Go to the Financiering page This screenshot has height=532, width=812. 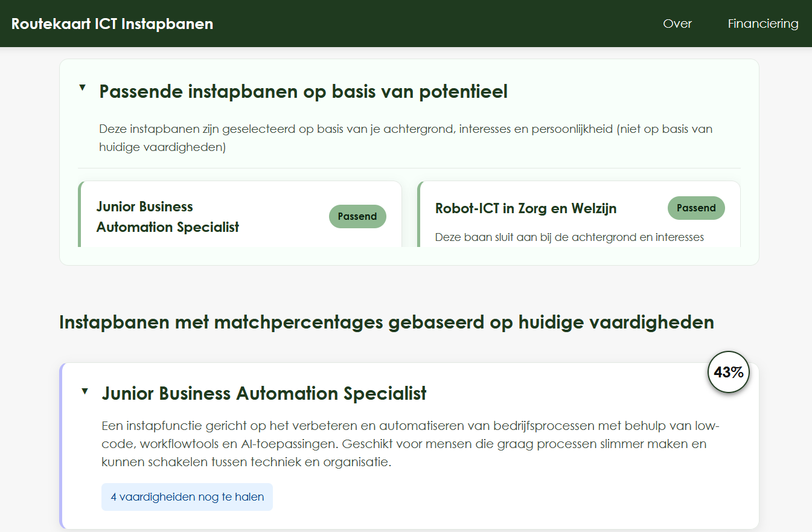pyautogui.click(x=763, y=24)
